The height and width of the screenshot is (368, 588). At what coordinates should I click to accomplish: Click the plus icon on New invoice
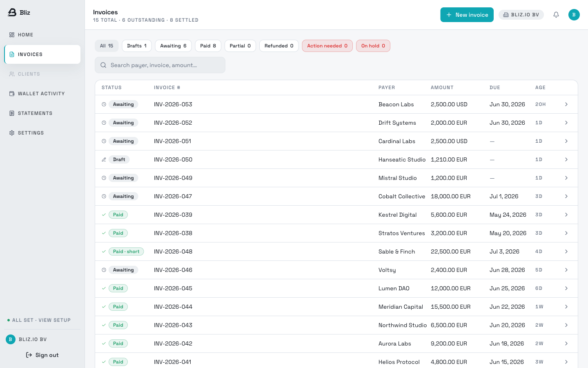[449, 15]
